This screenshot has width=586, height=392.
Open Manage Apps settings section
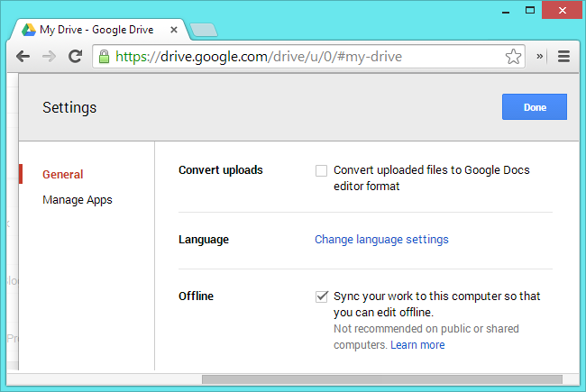pos(78,200)
